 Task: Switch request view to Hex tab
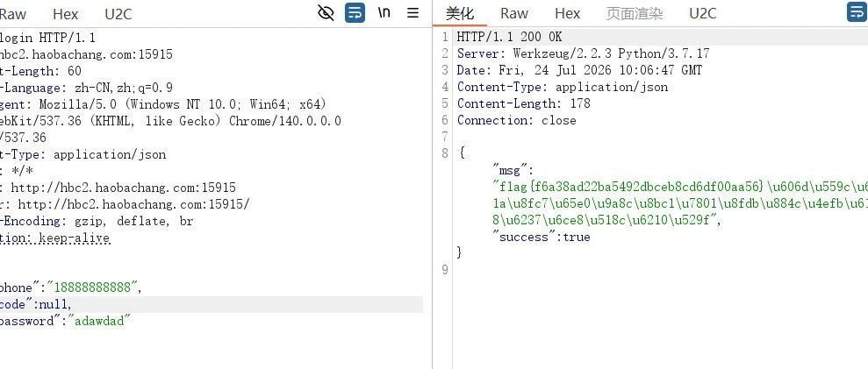point(65,14)
